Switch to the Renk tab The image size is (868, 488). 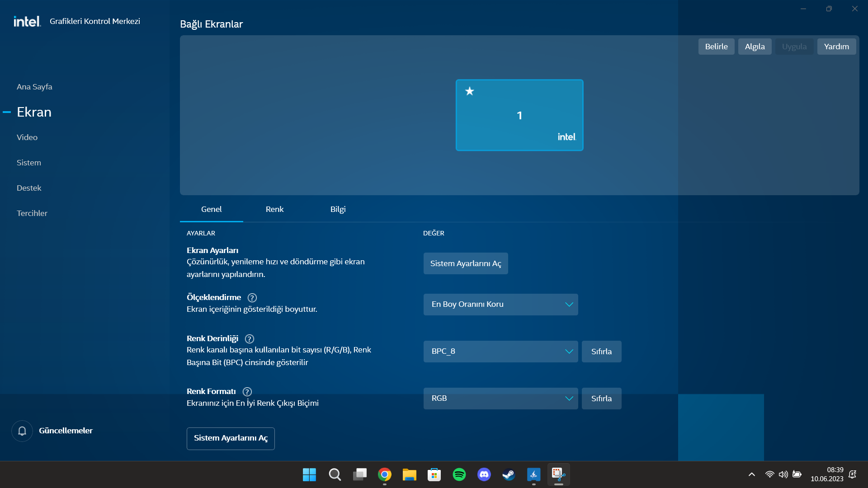point(274,209)
